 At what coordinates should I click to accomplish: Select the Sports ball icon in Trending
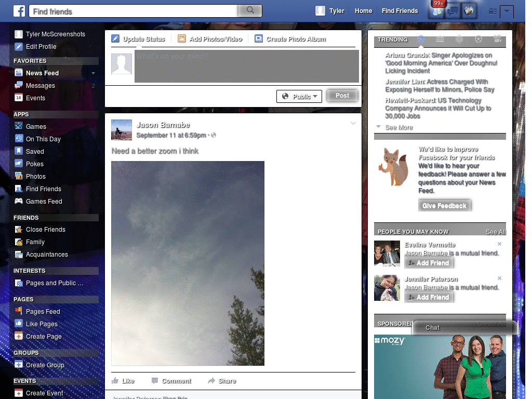[x=478, y=39]
